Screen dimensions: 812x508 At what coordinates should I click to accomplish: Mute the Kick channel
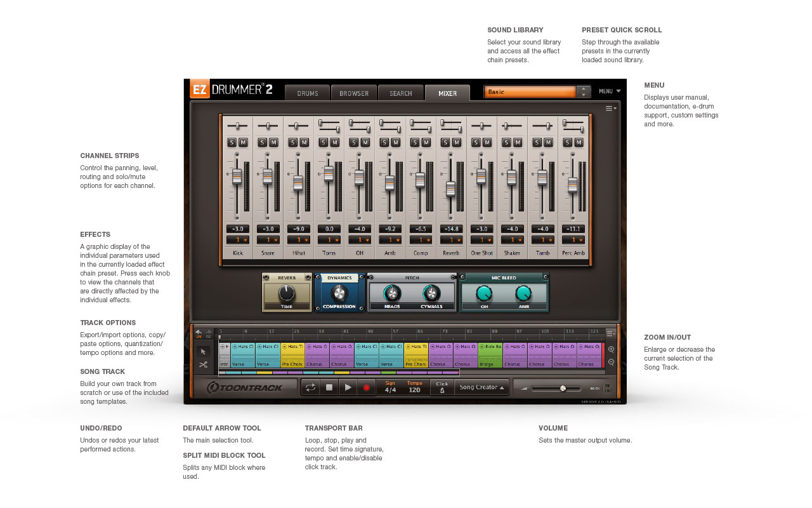243,142
